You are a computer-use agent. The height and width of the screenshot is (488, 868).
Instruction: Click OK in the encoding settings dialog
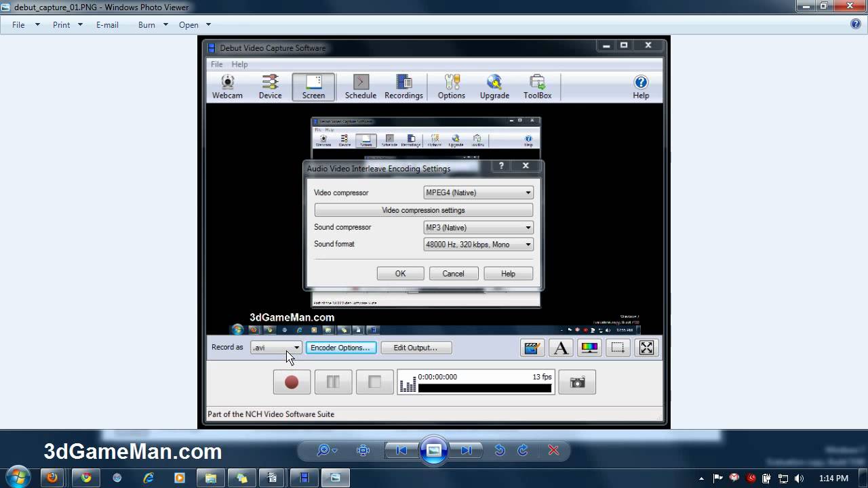click(400, 274)
